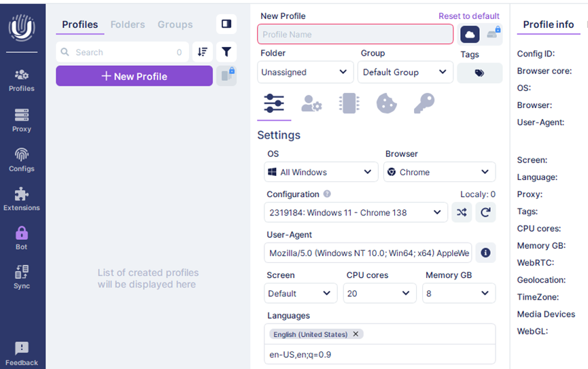Open the Browser dropdown showing Chrome
Image resolution: width=588 pixels, height=369 pixels.
tap(439, 172)
